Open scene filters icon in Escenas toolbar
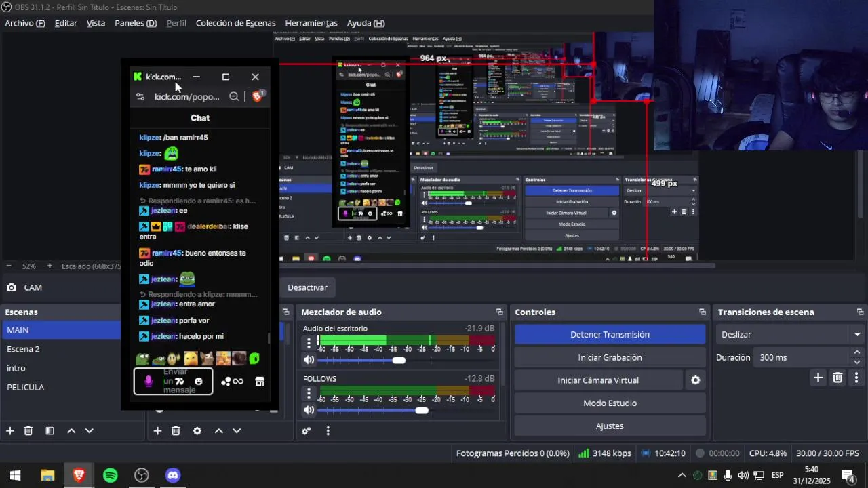The width and height of the screenshot is (868, 488). coord(50,431)
